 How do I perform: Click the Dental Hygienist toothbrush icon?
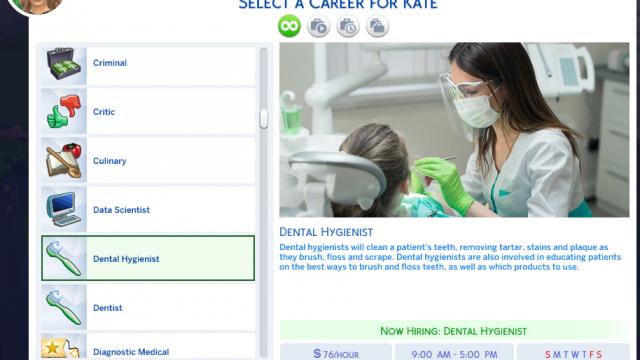point(64,258)
